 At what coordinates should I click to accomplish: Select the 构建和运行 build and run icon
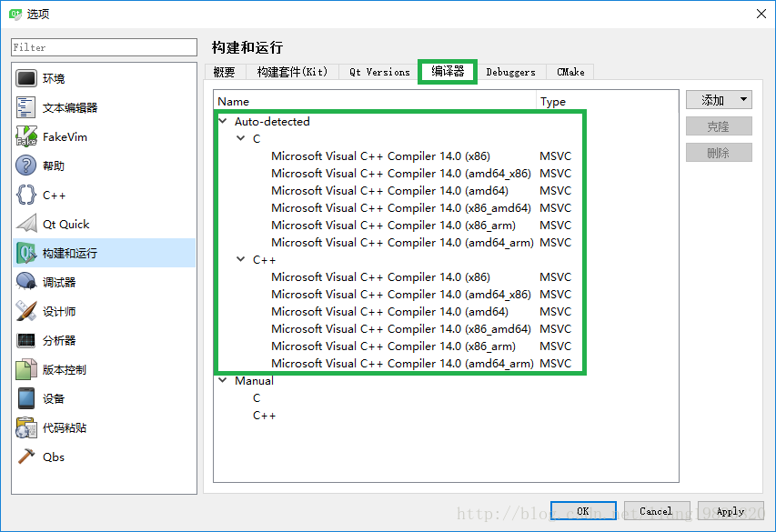(x=26, y=253)
